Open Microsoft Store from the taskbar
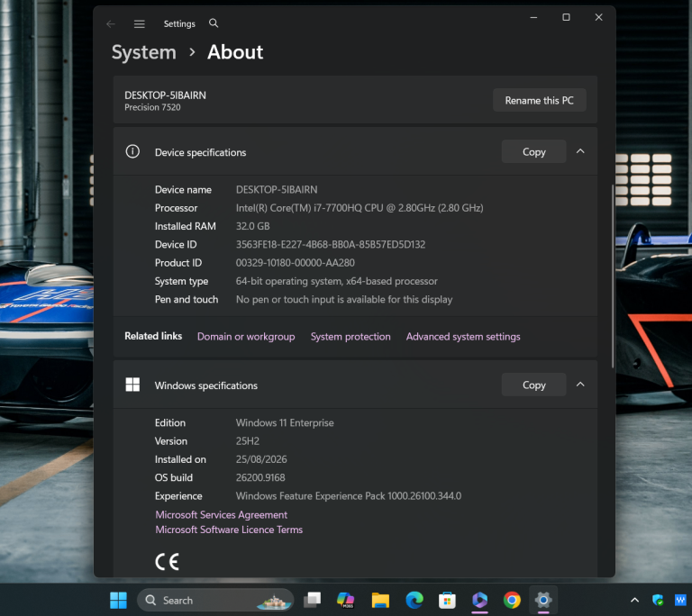 [x=447, y=600]
